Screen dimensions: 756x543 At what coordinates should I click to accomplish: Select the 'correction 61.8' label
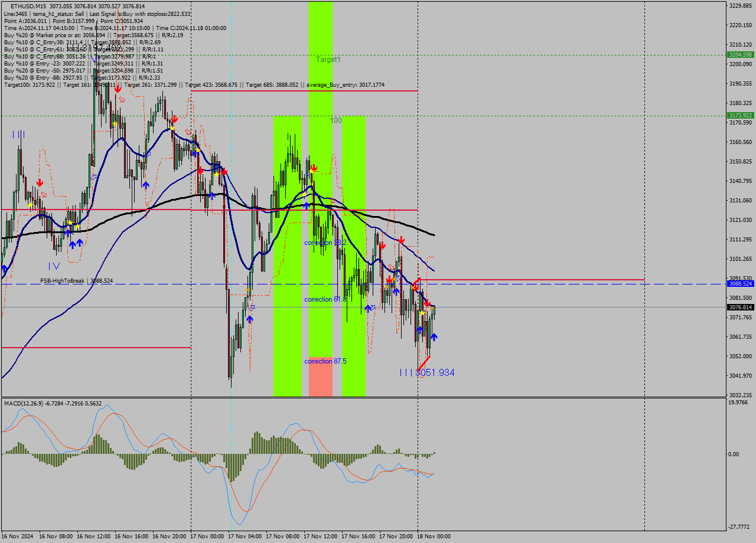coord(325,299)
